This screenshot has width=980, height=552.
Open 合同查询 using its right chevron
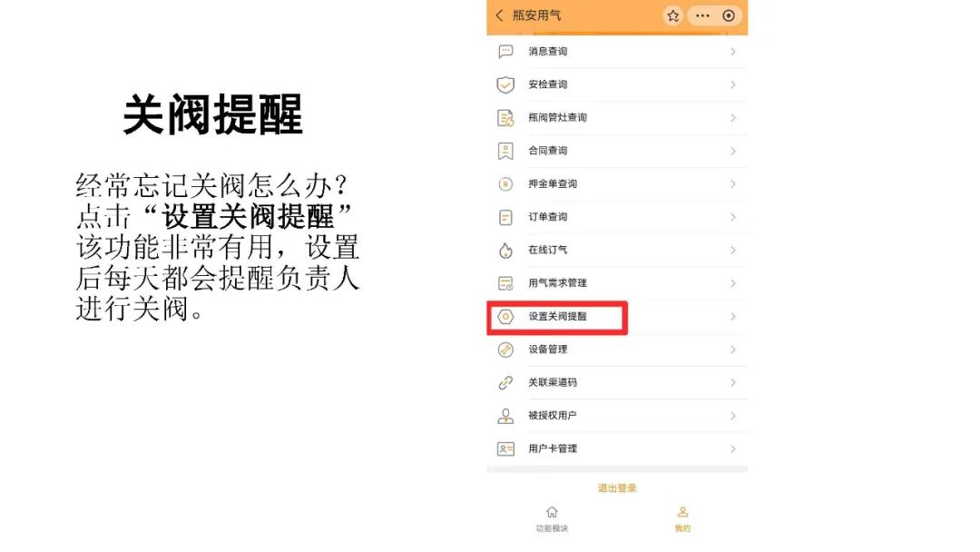point(733,151)
